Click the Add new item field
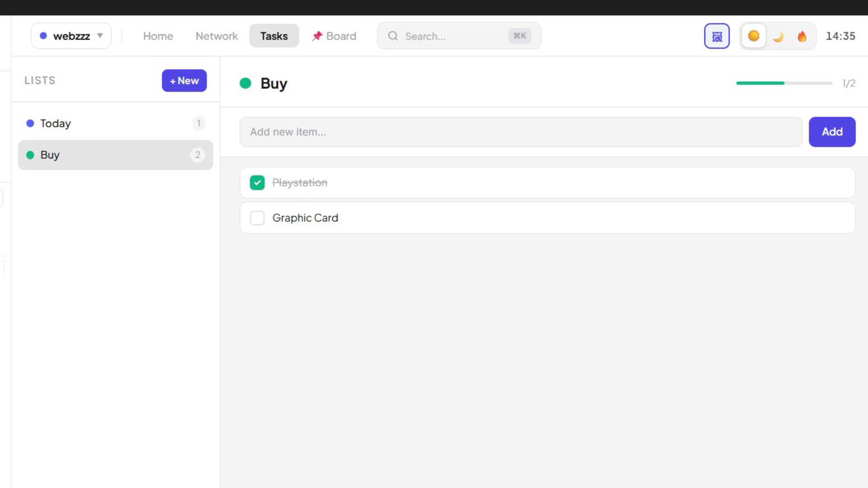 click(521, 132)
